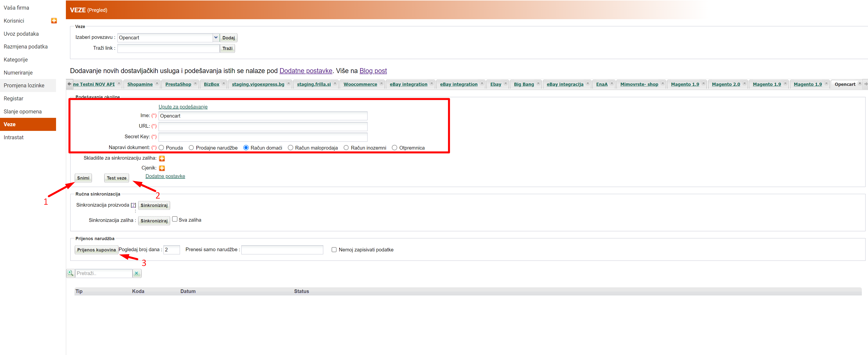
Task: Open the Dodatne postavke link below Cjenik
Action: (165, 176)
